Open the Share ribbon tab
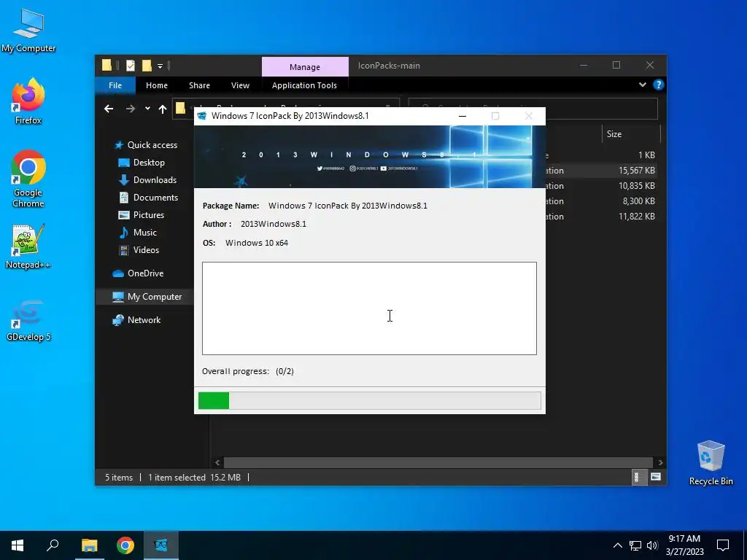 point(199,85)
